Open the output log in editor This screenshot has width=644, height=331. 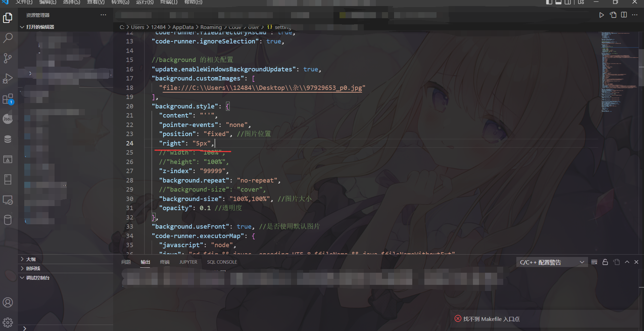tap(616, 262)
